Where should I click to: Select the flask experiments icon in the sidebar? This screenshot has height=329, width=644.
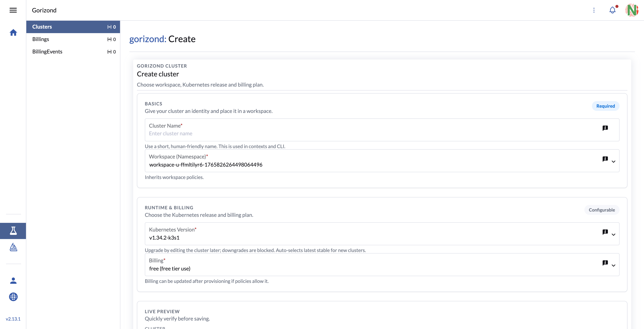tap(13, 231)
